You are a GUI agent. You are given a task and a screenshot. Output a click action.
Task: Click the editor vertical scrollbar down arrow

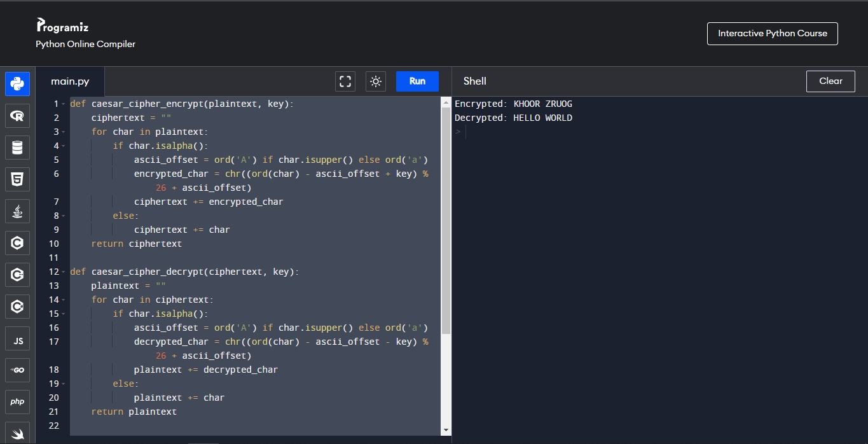point(446,431)
